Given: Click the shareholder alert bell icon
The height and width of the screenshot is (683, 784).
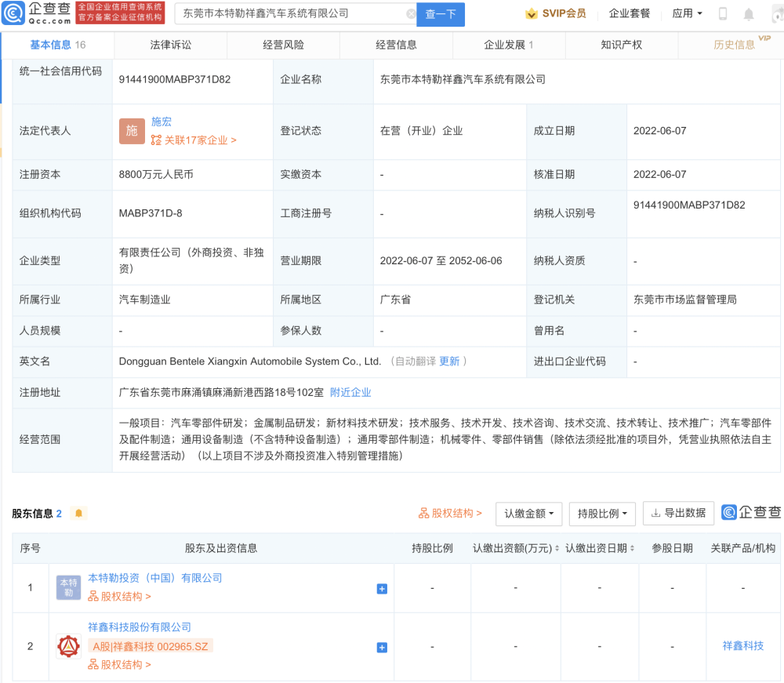Looking at the screenshot, I should [78, 513].
